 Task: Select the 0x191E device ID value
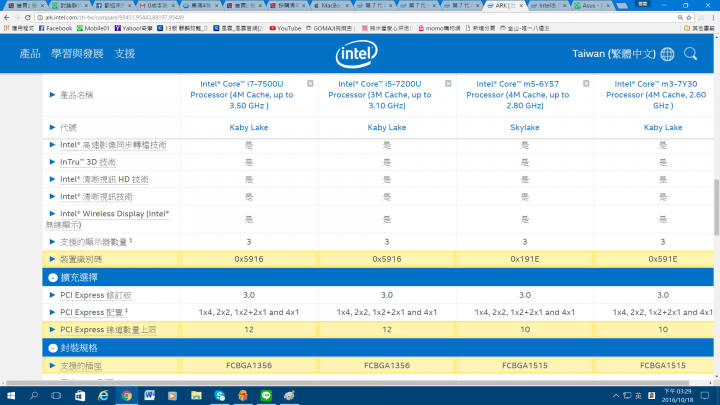[x=525, y=259]
